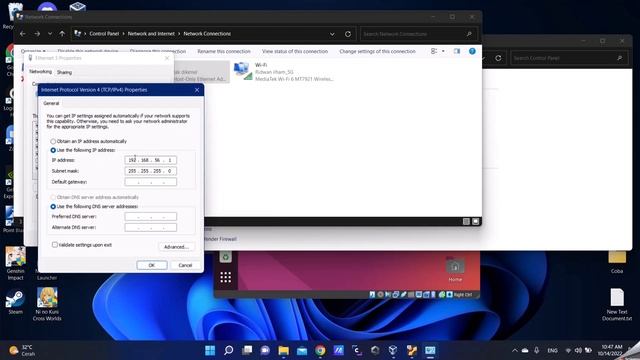
Task: Click Network and Internet breadcrumb
Action: pyautogui.click(x=151, y=34)
